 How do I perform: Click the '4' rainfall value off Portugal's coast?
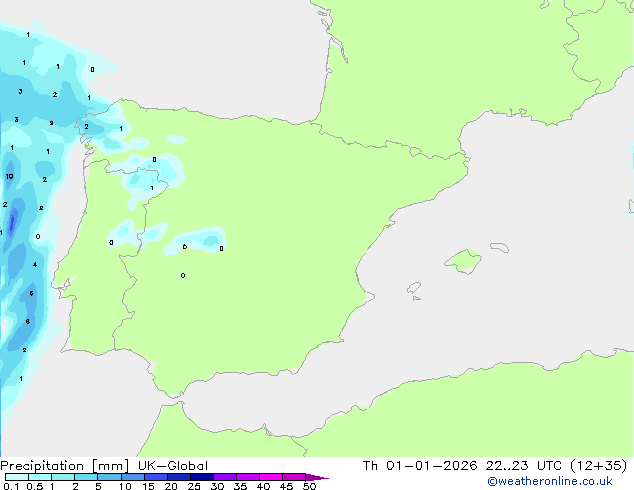35,265
